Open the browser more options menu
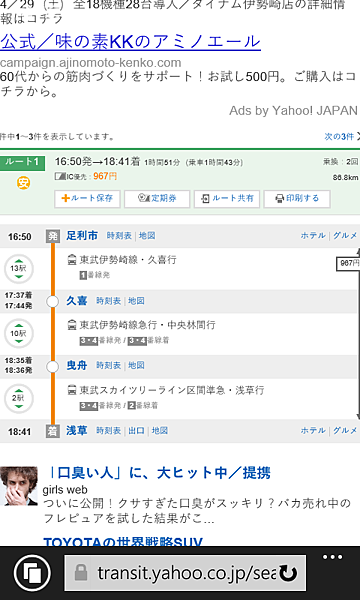The width and height of the screenshot is (360, 600). 332,557
